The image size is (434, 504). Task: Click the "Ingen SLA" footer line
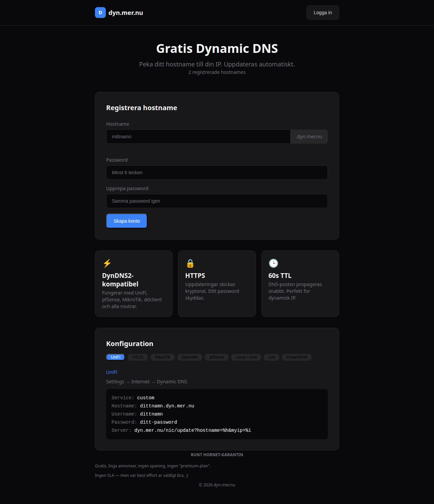[141, 476]
